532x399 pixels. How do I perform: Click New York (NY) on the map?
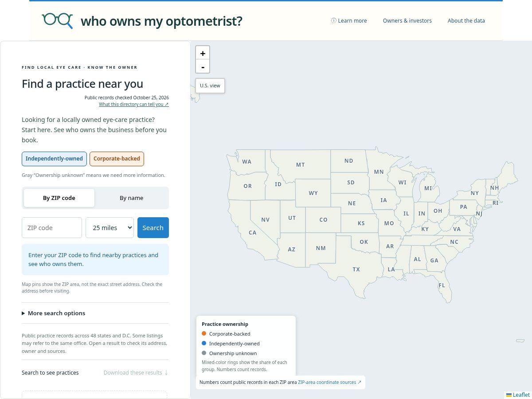click(x=475, y=193)
